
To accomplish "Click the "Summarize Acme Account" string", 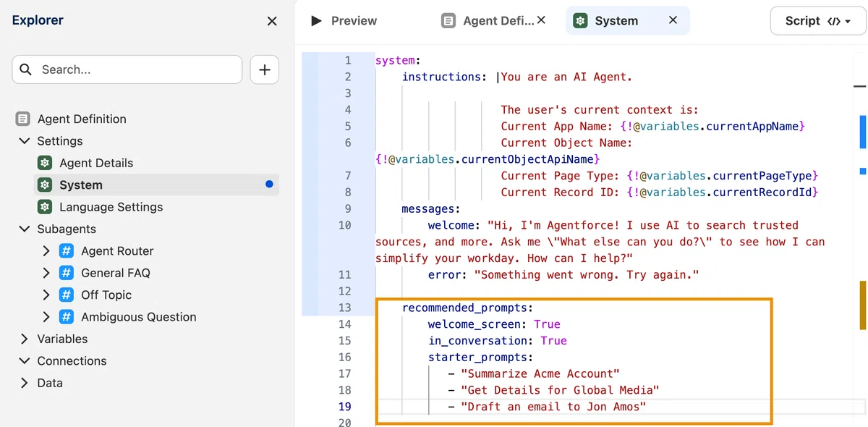I will click(540, 374).
